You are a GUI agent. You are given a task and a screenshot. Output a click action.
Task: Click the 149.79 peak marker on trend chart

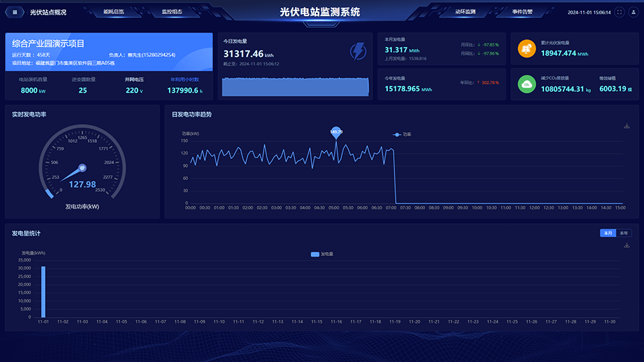pos(336,132)
